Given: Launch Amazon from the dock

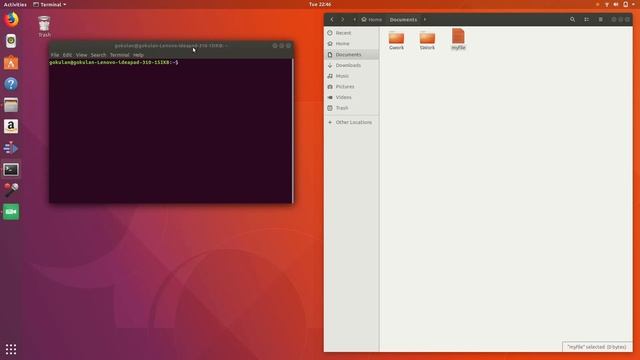Looking at the screenshot, I should (x=11, y=126).
